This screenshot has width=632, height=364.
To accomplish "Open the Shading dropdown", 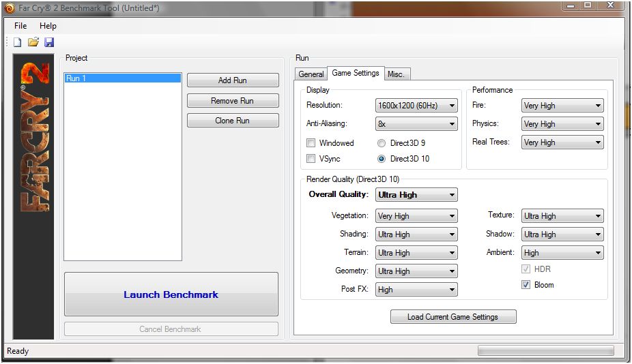I will [416, 234].
